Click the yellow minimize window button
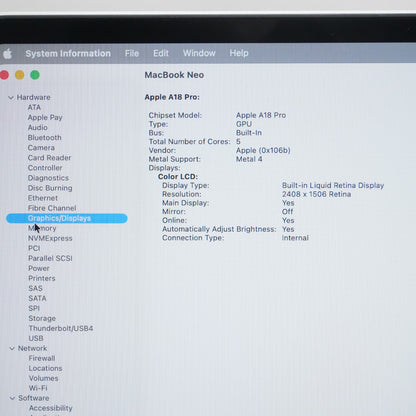416x416 pixels. 20,75
